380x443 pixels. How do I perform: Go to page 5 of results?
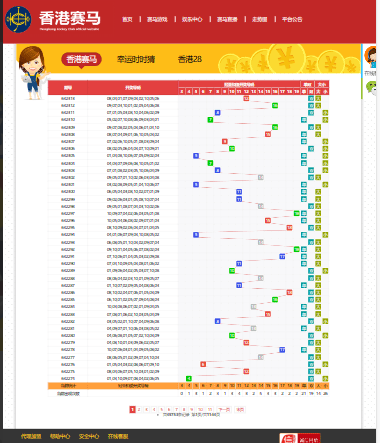[161, 409]
